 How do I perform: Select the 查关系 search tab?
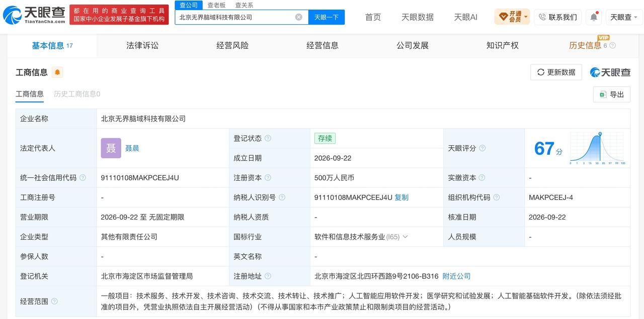pos(244,5)
